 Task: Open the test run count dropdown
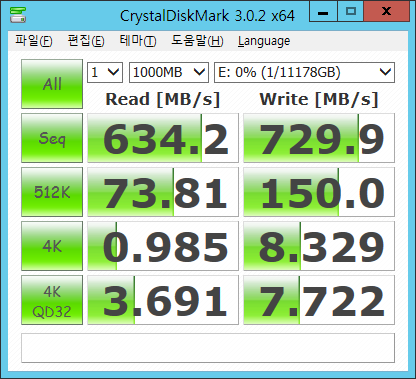point(105,72)
